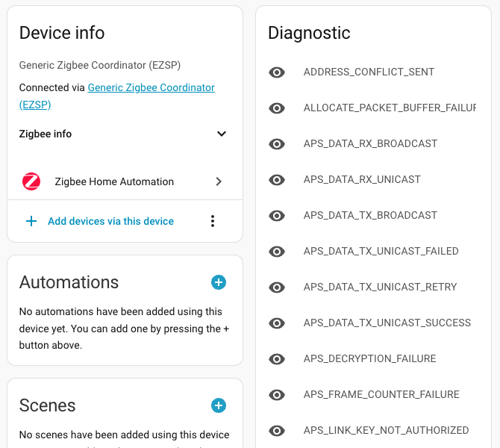
Task: Toggle visibility of APS_DATA_RX_UNICAST entity
Action: click(277, 180)
